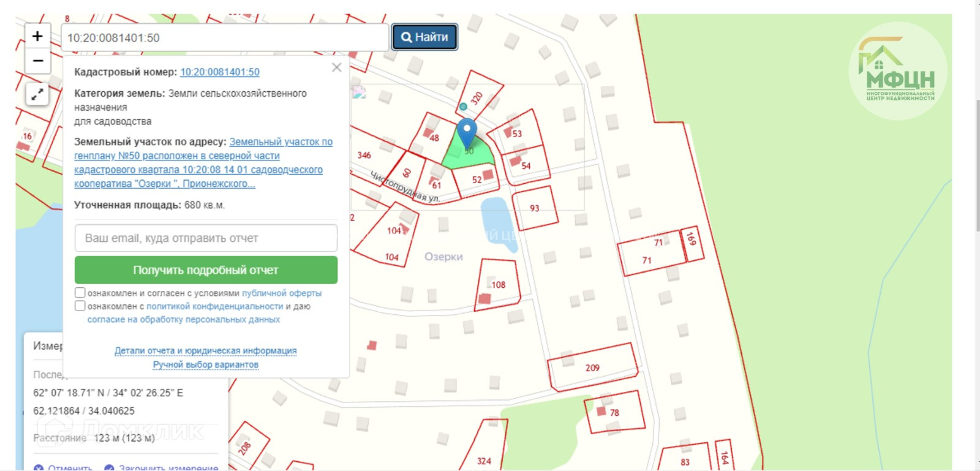Select parcel label 48 on the map
The image size is (980, 471).
tap(434, 138)
